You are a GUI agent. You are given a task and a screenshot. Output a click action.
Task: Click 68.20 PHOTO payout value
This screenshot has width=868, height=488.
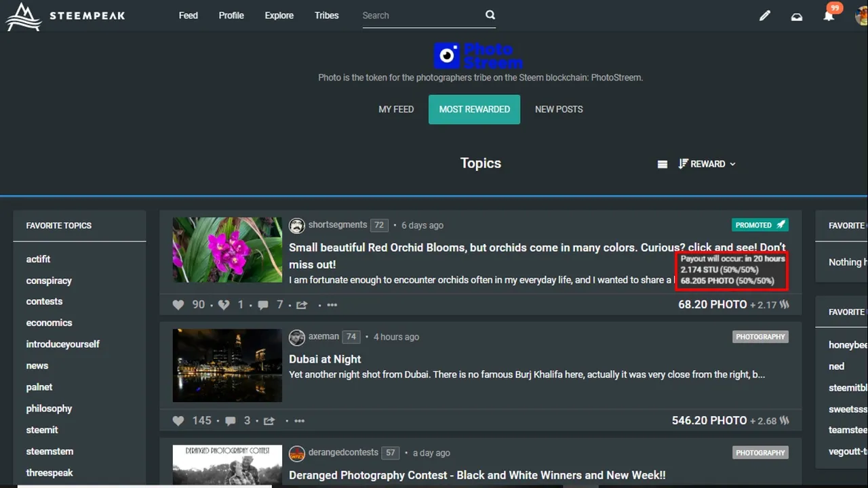(x=713, y=305)
